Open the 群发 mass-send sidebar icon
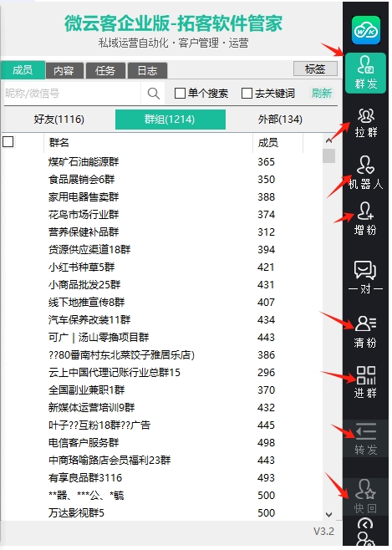This screenshot has width=392, height=550. tap(365, 73)
